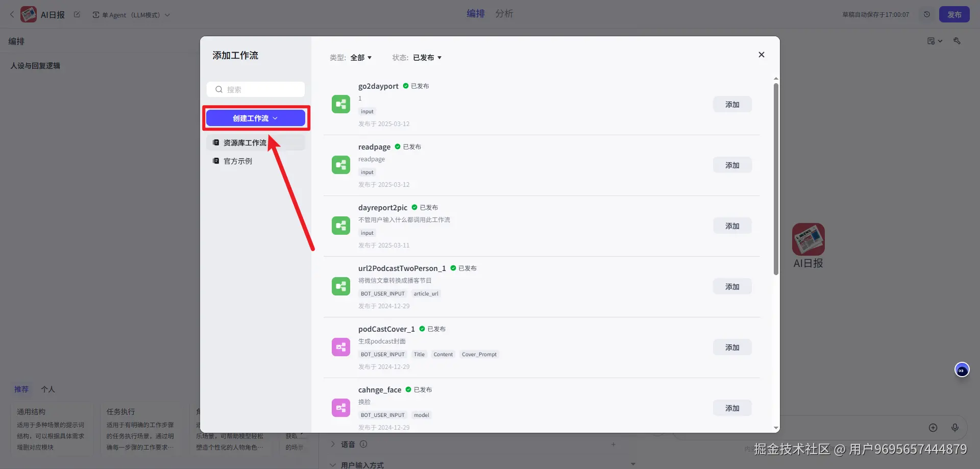
Task: Click the info icon beside 语音
Action: coord(363,444)
